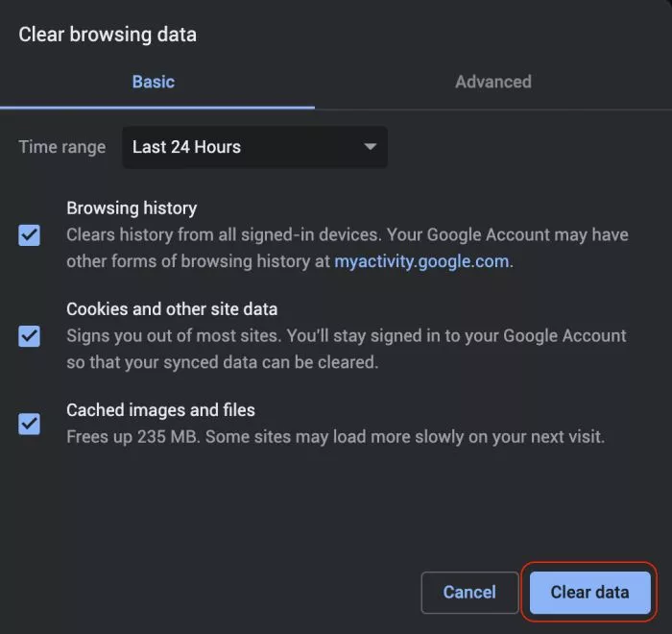Click the Cached images and files label
The height and width of the screenshot is (634, 672).
click(160, 410)
